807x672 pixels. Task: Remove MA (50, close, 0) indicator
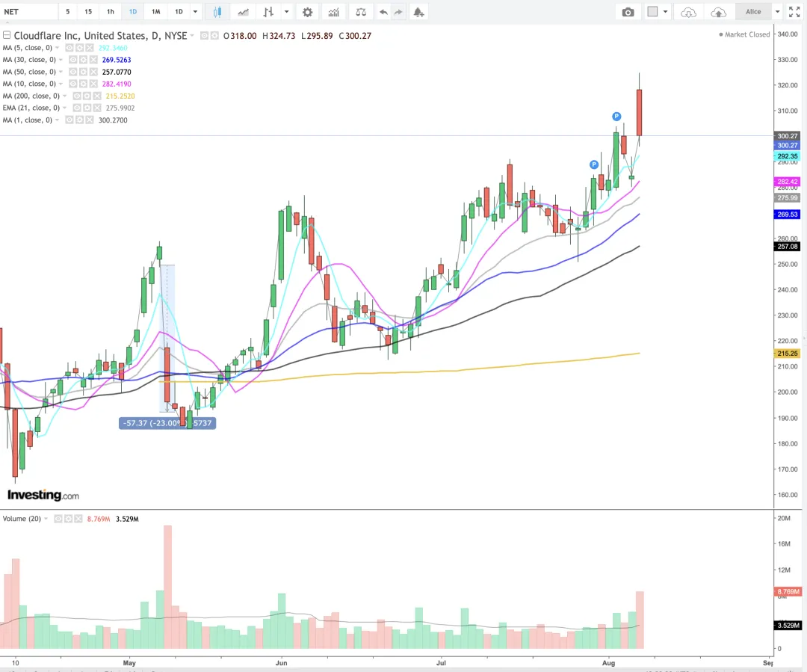pos(93,72)
